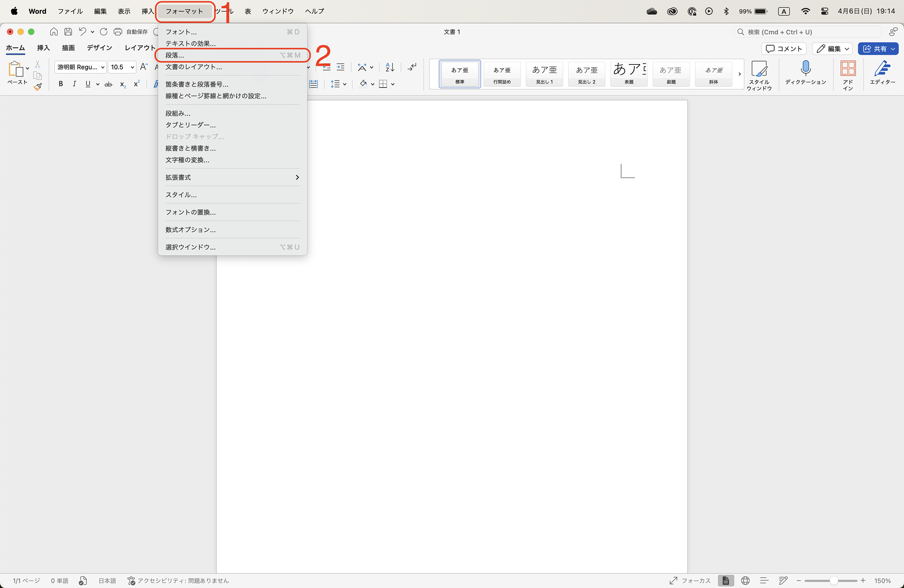Open Apple menu
The image size is (904, 588).
coord(14,11)
